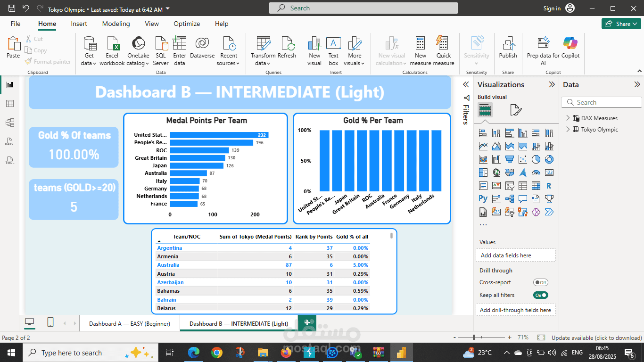Image resolution: width=644 pixels, height=362 pixels.
Task: Click the Add data fields here well
Action: pos(516,255)
